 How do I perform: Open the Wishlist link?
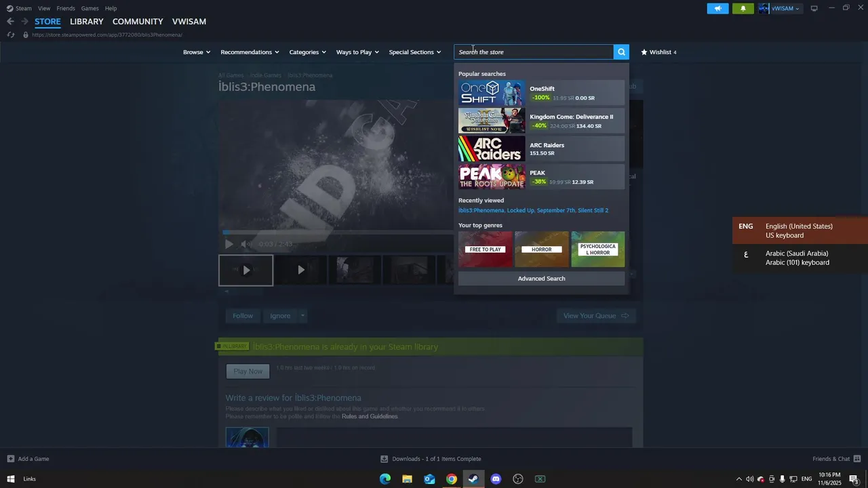pyautogui.click(x=658, y=52)
